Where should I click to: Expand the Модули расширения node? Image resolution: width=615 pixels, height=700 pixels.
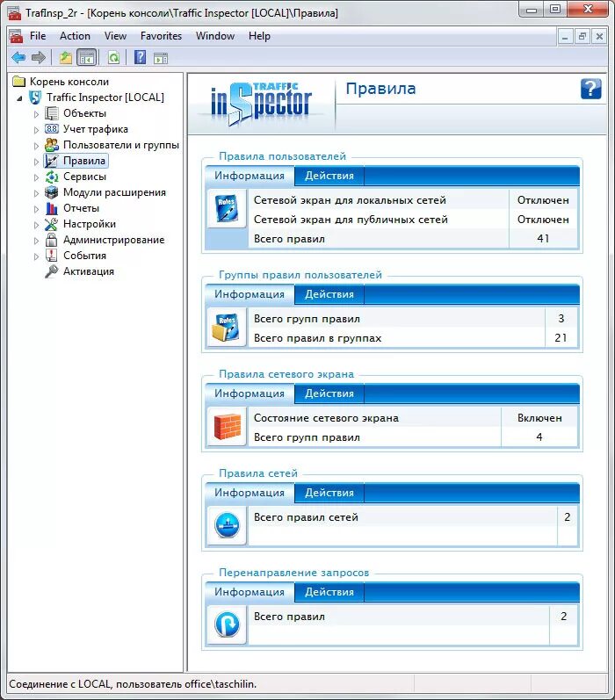(36, 193)
